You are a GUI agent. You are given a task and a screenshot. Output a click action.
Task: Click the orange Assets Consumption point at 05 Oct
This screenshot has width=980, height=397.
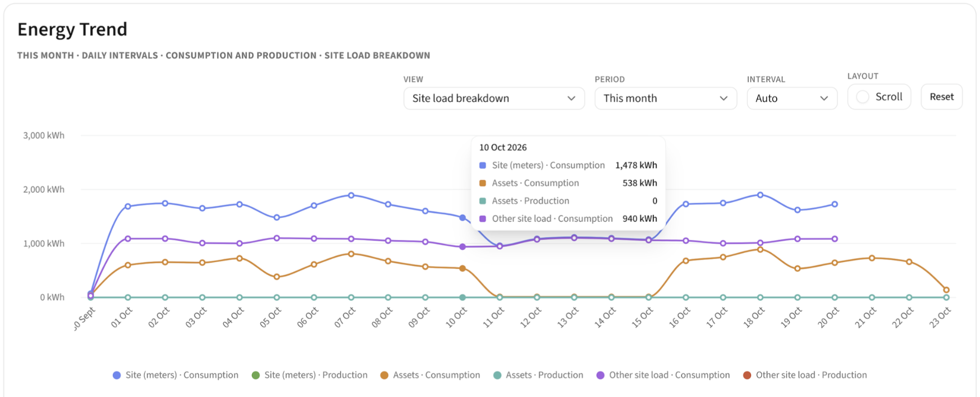pos(277,277)
